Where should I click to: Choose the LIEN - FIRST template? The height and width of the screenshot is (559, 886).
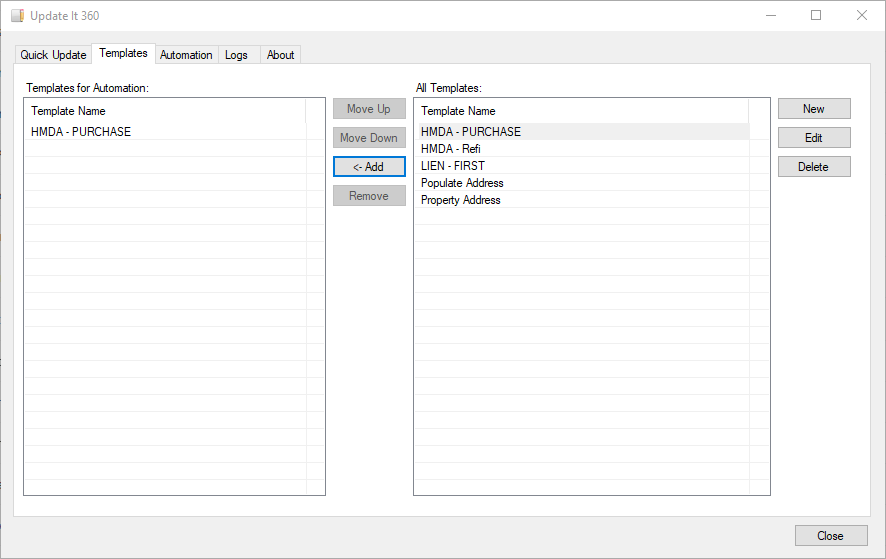[x=453, y=166]
